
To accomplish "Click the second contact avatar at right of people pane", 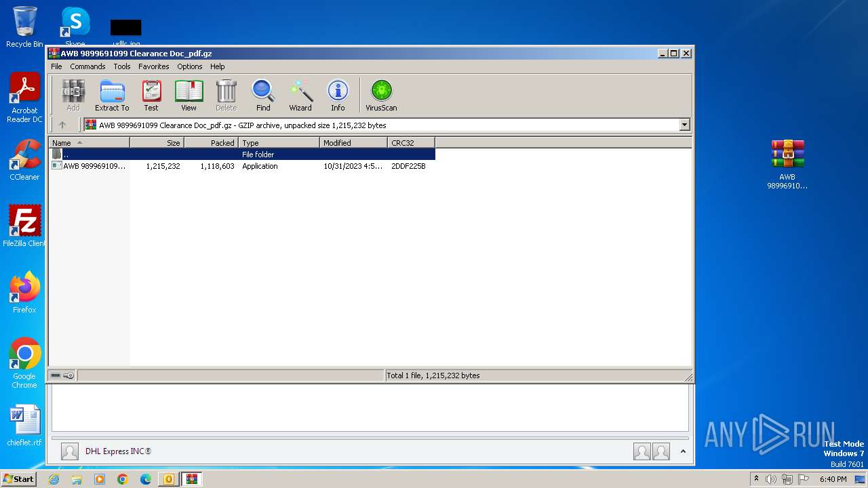I will (661, 451).
